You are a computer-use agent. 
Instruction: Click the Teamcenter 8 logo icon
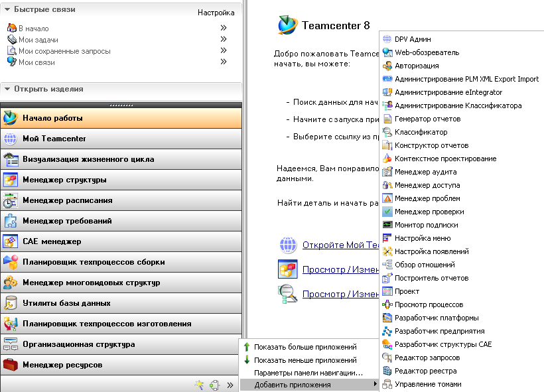288,25
